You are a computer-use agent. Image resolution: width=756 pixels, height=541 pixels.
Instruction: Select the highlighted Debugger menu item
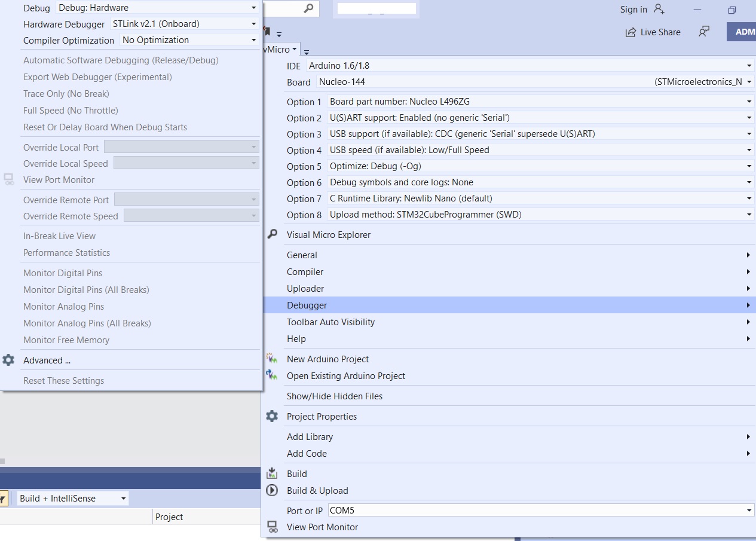click(508, 305)
